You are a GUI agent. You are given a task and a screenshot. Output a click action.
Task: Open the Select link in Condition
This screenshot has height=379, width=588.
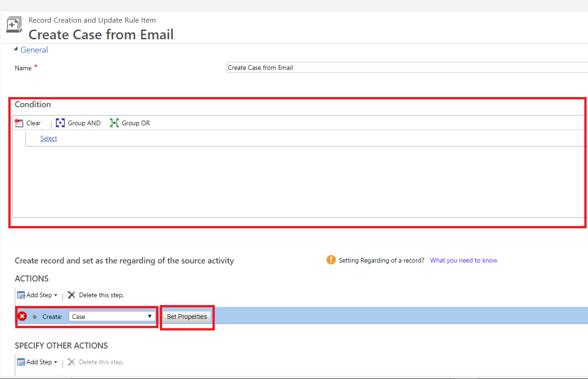click(48, 138)
